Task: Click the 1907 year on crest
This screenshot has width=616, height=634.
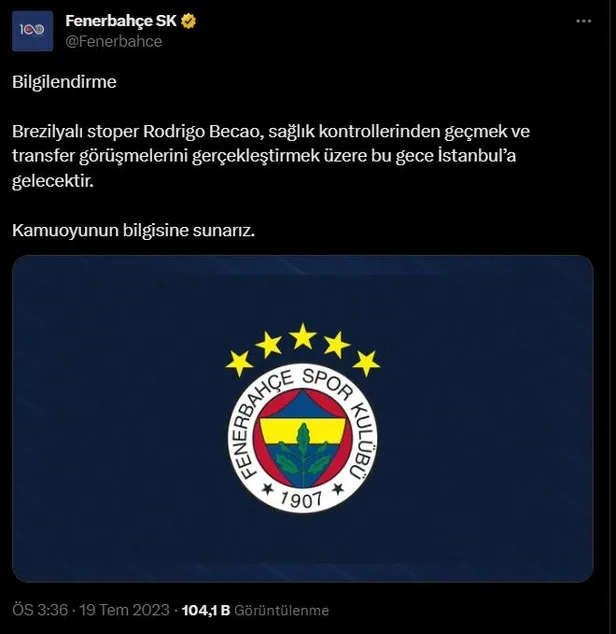Action: (x=303, y=500)
